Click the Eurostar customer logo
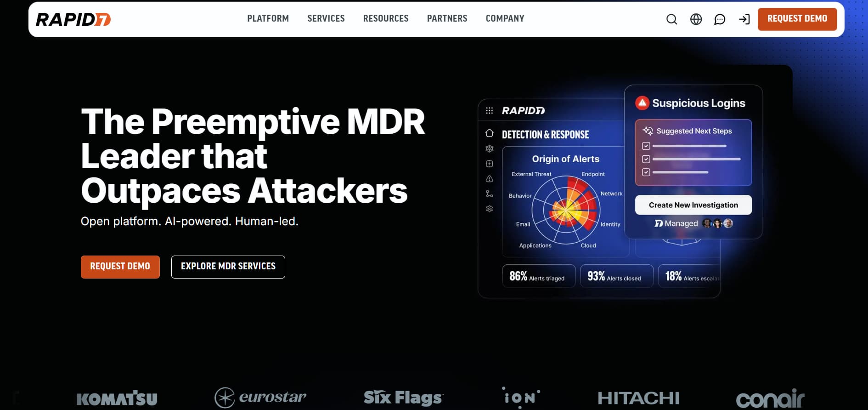This screenshot has height=410, width=868. coord(260,398)
